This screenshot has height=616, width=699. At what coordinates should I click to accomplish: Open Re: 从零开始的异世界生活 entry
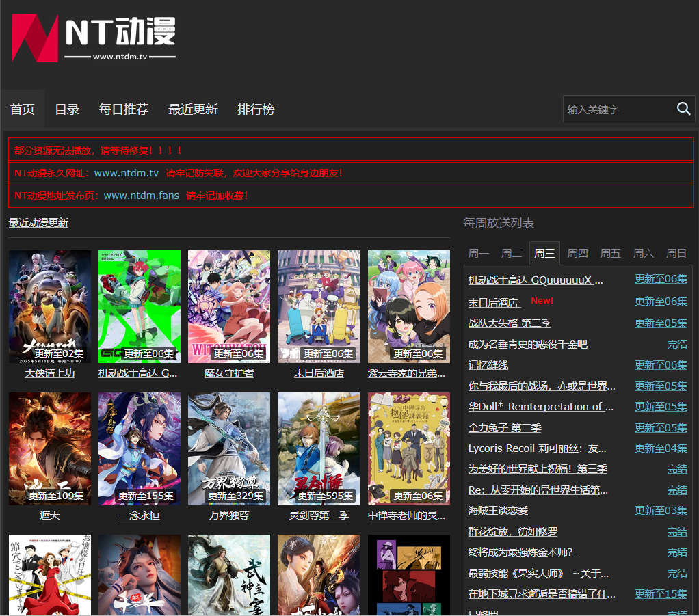tap(538, 490)
